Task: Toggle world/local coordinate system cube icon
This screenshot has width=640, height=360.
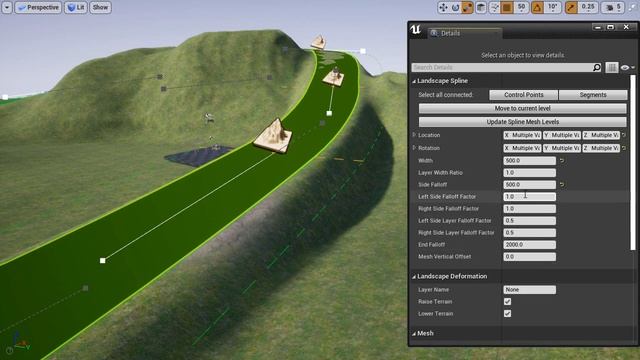Action: (x=481, y=7)
